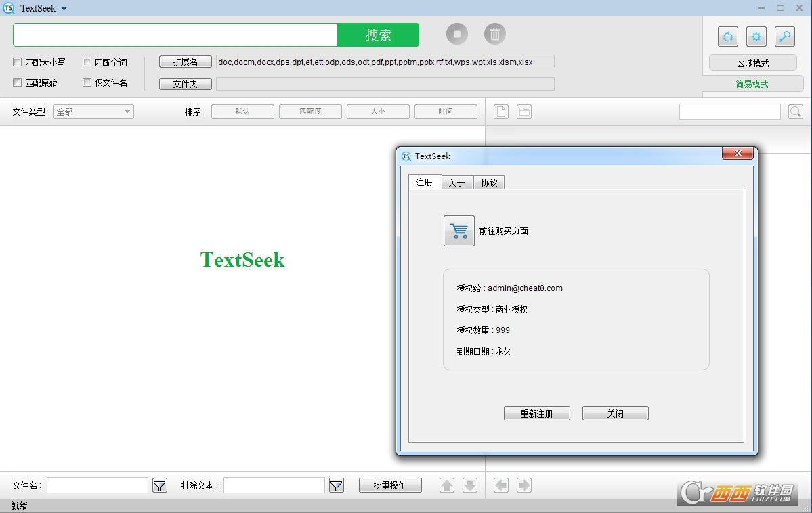Open the TextSeek title bar dropdown arrow
Screen dimensions: 812x513
[62, 8]
